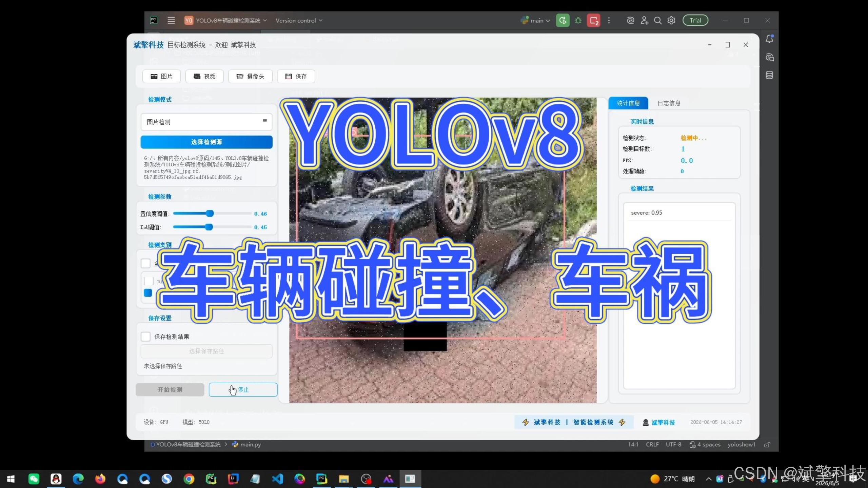Click the 保存 toolbar button
This screenshot has width=868, height=488.
pyautogui.click(x=296, y=76)
